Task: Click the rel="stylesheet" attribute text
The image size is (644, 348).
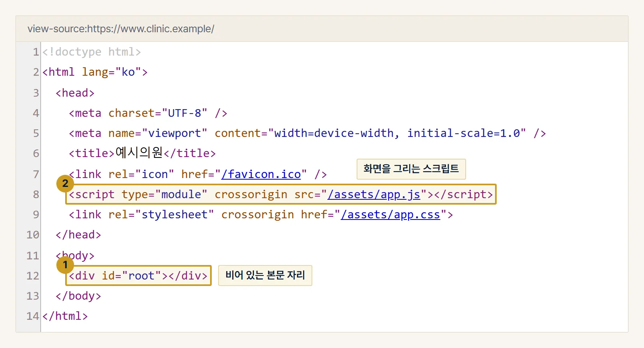Action: click(161, 215)
